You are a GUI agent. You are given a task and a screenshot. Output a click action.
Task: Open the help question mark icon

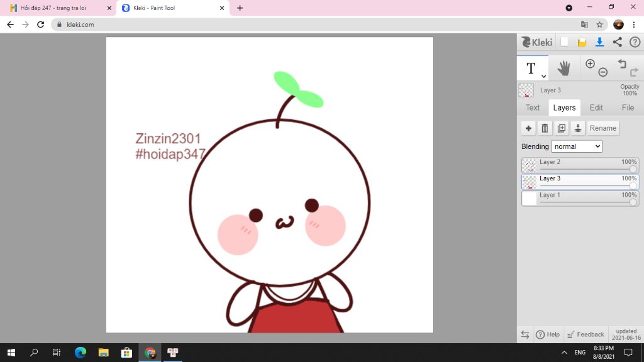tap(635, 42)
